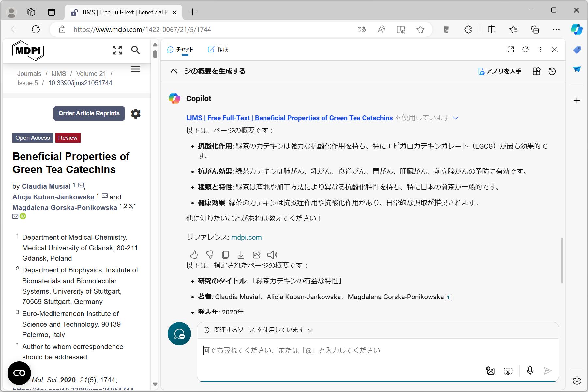Viewport: 588px width, 392px height.
Task: Open sidebar settings gear at bottom
Action: (577, 381)
